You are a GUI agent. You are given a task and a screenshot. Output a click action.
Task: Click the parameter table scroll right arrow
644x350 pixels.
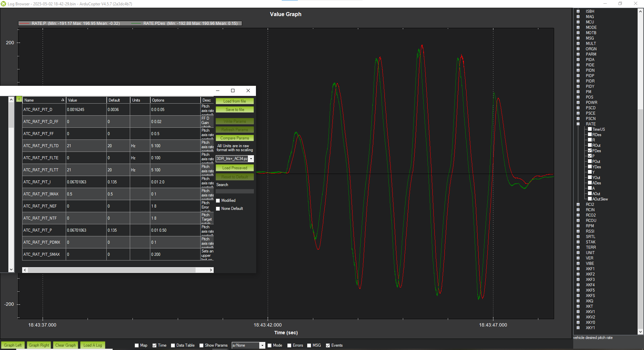click(211, 270)
